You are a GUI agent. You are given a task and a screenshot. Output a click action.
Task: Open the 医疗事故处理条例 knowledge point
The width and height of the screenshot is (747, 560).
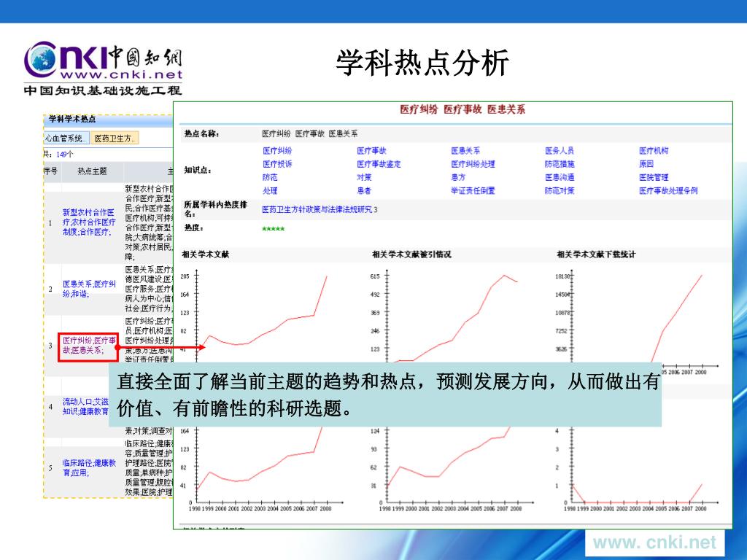[668, 190]
